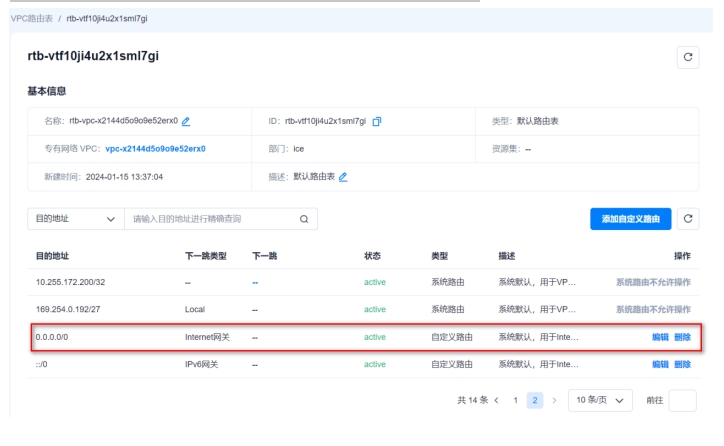Edit the description 默认路由表 pencil icon
724x446 pixels.
(343, 177)
